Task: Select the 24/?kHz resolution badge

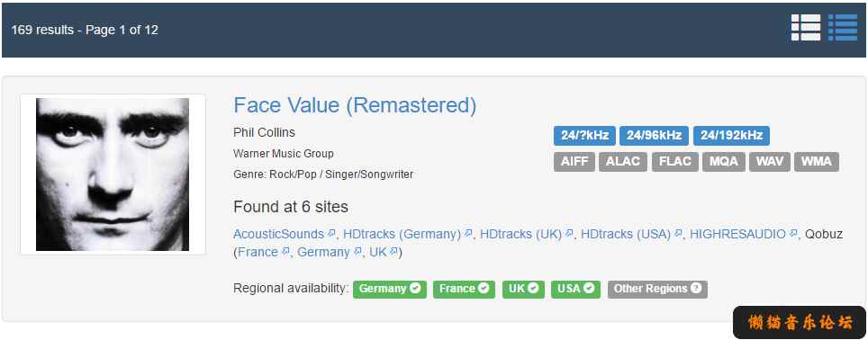Action: 584,136
